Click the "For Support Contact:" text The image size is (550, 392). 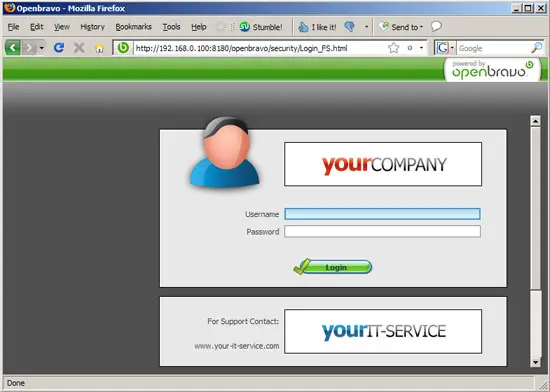pyautogui.click(x=243, y=321)
